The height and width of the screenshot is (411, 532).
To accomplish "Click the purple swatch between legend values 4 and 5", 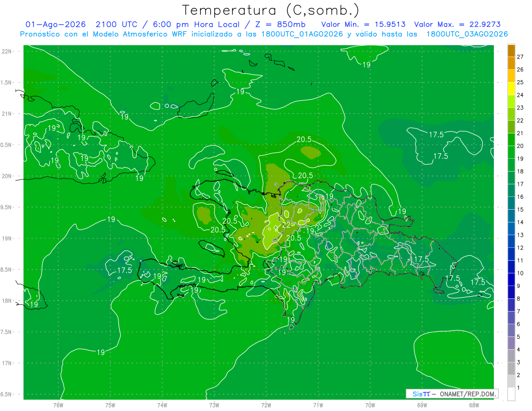I will point(511,343).
